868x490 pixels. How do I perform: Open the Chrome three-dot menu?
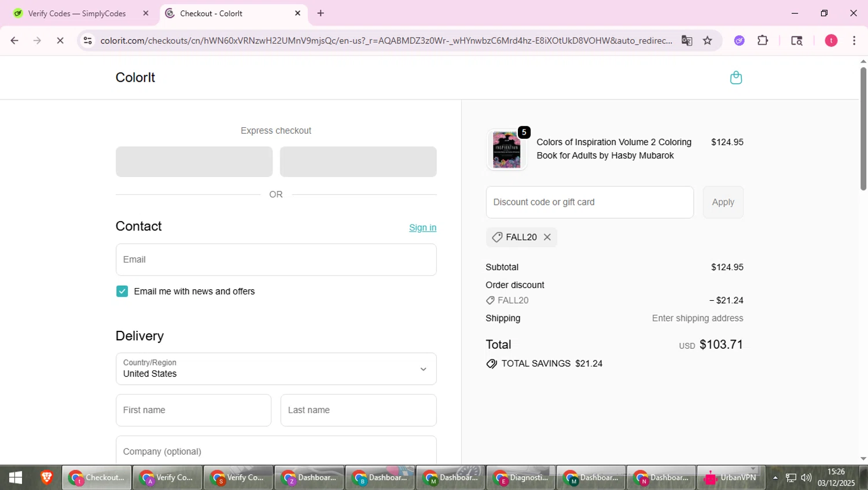coord(854,40)
